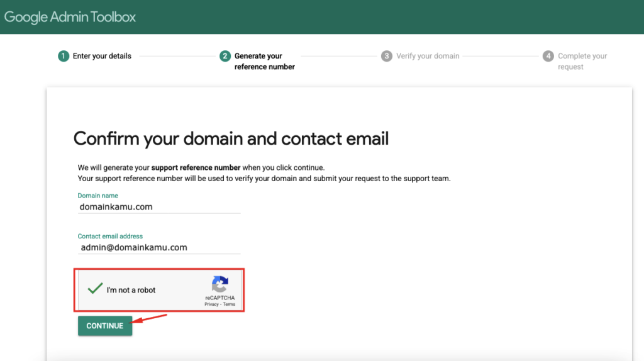Click the Domain name field label
This screenshot has width=644, height=361.
tap(97, 196)
